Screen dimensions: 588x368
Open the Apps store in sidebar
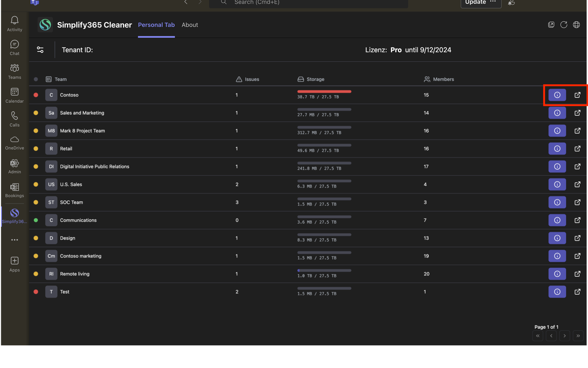tap(15, 264)
